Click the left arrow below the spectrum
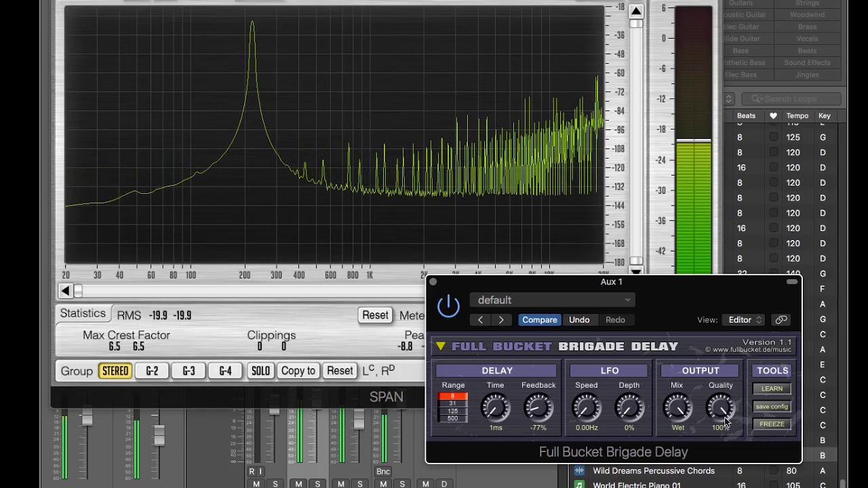 (65, 291)
